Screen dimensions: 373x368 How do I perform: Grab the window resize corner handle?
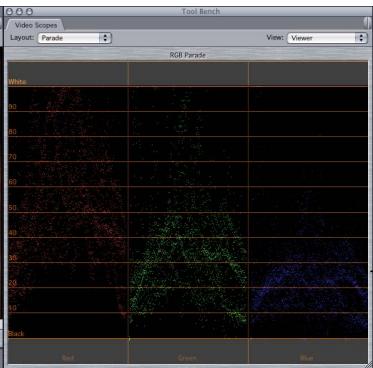[x=368, y=364]
